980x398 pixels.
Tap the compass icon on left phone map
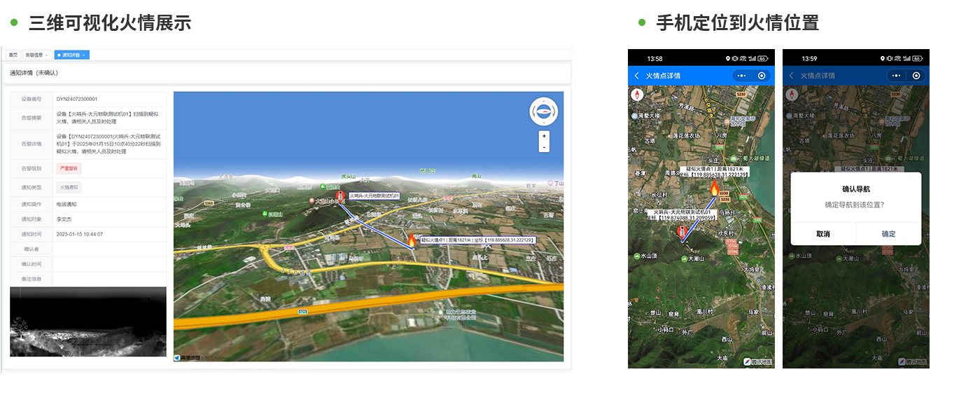(637, 94)
